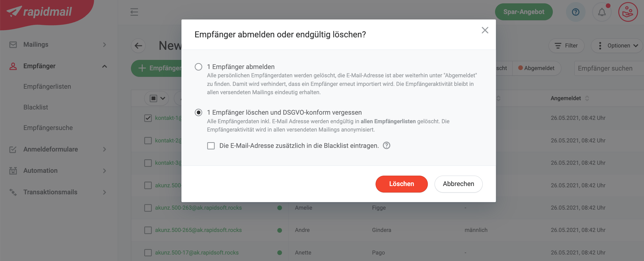The width and height of the screenshot is (644, 261).
Task: Click the blacklist help info icon
Action: point(387,146)
